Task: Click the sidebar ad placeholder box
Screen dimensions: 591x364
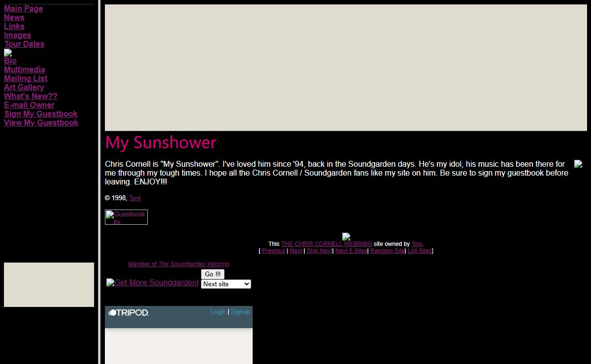Action: click(x=49, y=285)
